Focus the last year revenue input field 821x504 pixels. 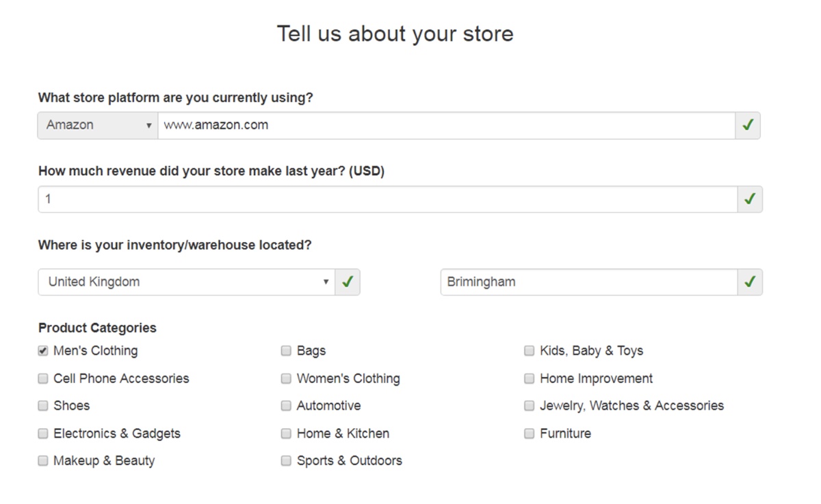tap(387, 200)
